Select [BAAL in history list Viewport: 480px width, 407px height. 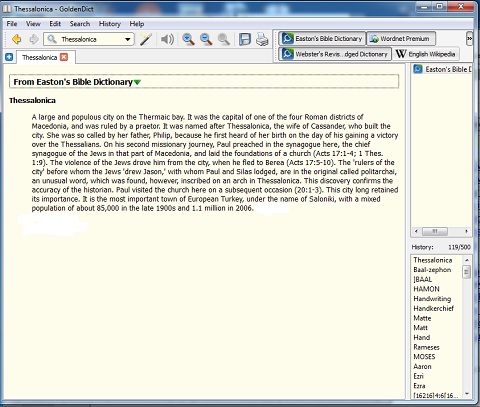click(422, 279)
